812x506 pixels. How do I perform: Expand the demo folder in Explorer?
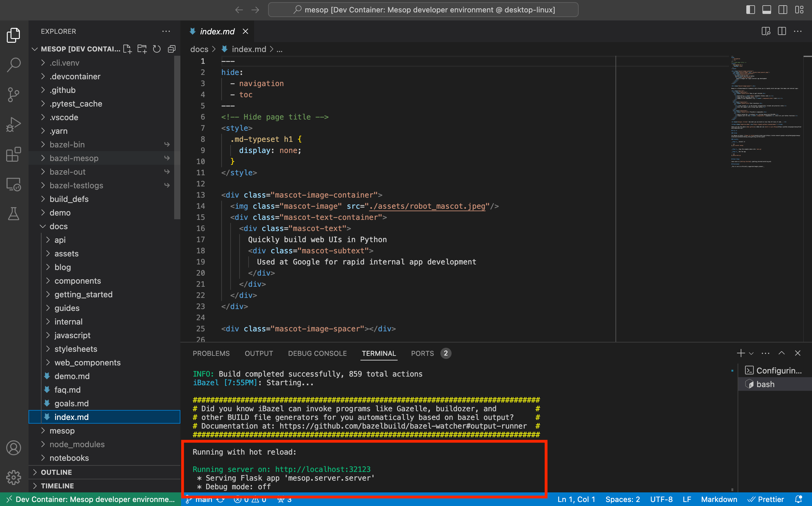click(60, 212)
